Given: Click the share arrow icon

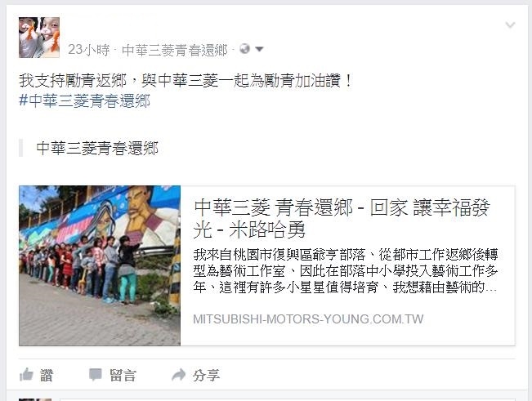Looking at the screenshot, I should pyautogui.click(x=178, y=375).
